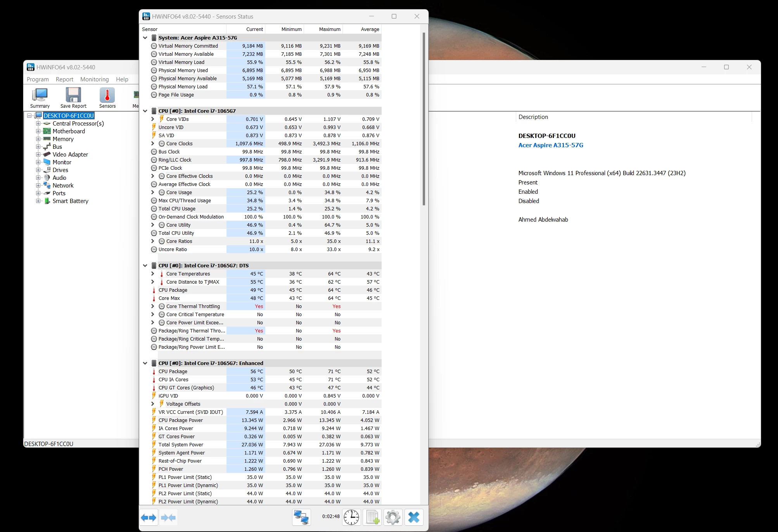
Task: Expand the Core Effective Clocks row
Action: (153, 176)
